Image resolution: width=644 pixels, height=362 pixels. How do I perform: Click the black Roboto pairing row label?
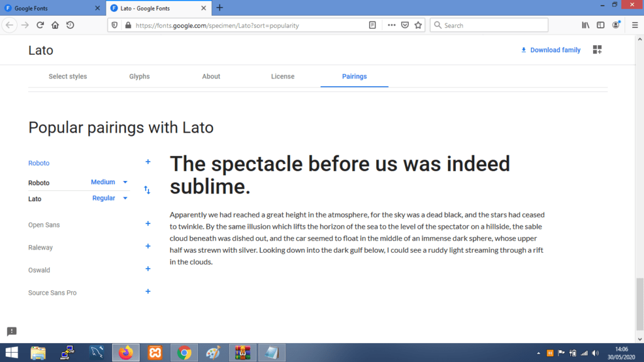pyautogui.click(x=39, y=183)
